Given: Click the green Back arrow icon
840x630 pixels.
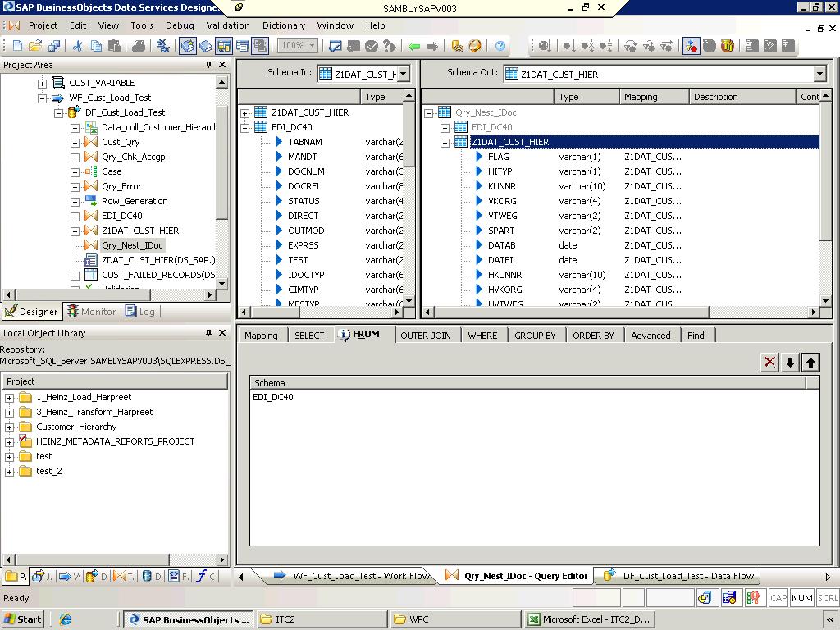Looking at the screenshot, I should [413, 46].
